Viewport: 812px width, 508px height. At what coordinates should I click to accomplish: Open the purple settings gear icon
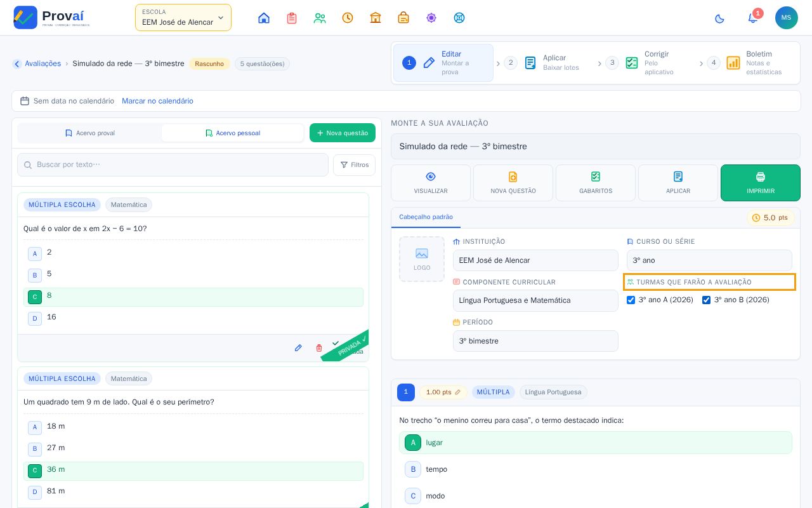(x=431, y=18)
